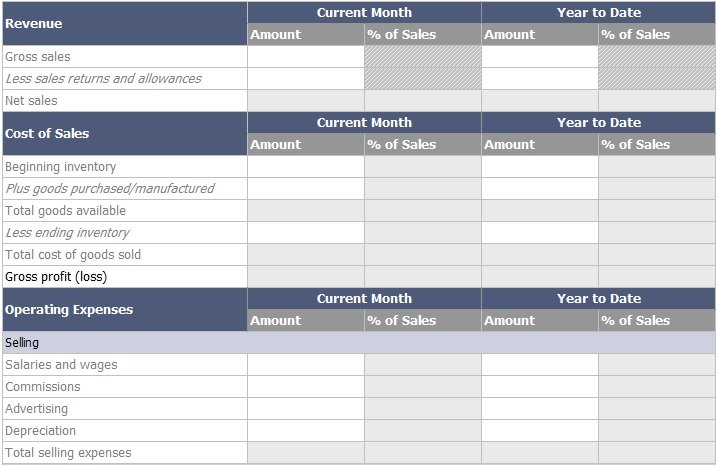This screenshot has width=717, height=466.
Task: Click Less sales returns Current Month amount cell
Action: 305,79
